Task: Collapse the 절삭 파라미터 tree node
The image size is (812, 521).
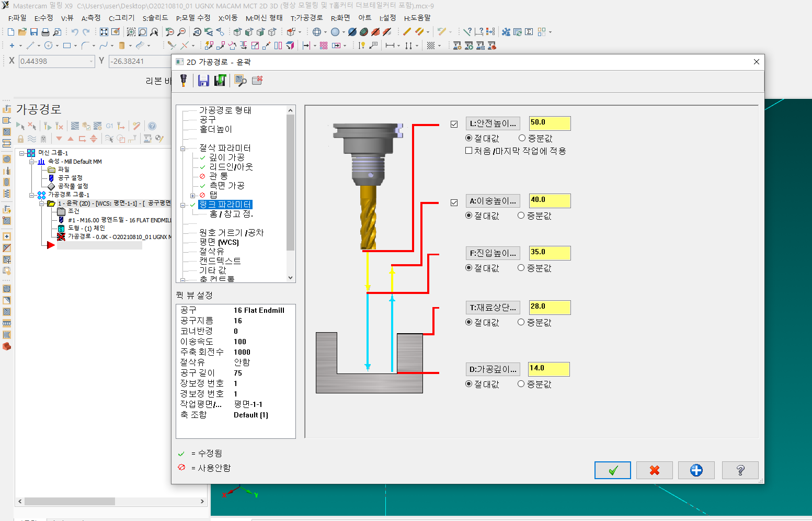Action: [183, 149]
